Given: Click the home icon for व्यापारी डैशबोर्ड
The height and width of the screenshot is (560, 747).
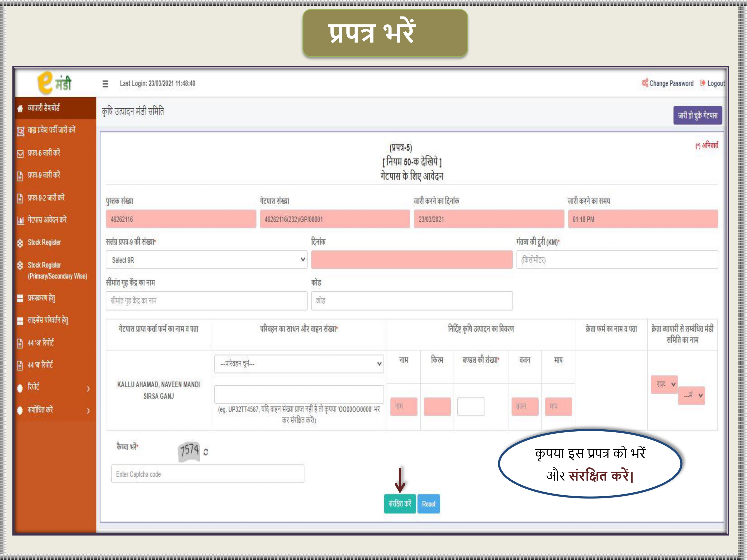Looking at the screenshot, I should [20, 109].
